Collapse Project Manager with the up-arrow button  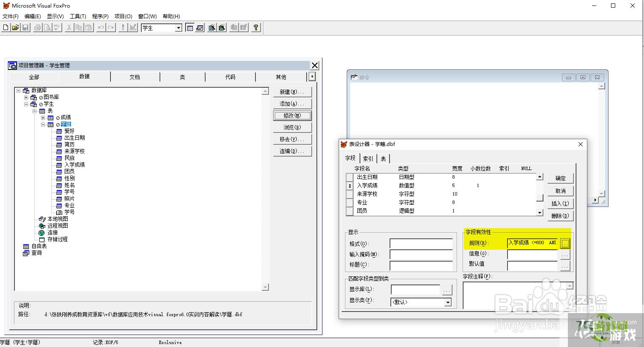point(312,77)
